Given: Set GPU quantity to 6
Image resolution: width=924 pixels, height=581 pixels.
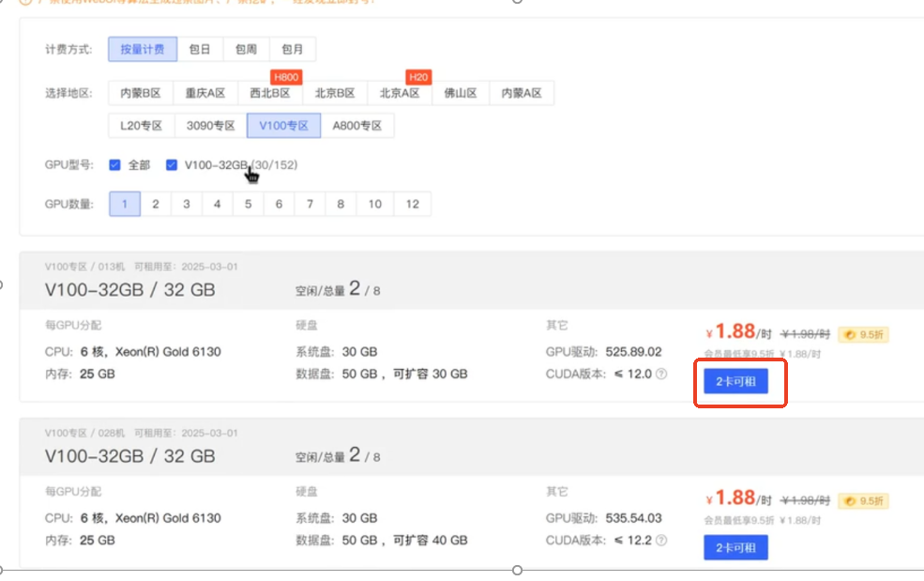Looking at the screenshot, I should [279, 204].
